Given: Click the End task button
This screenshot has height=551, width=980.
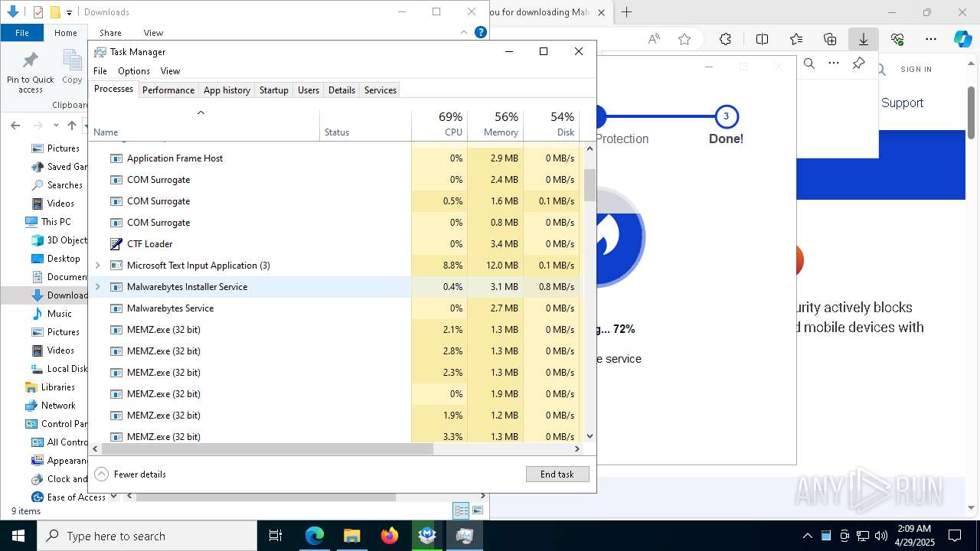Looking at the screenshot, I should point(557,474).
